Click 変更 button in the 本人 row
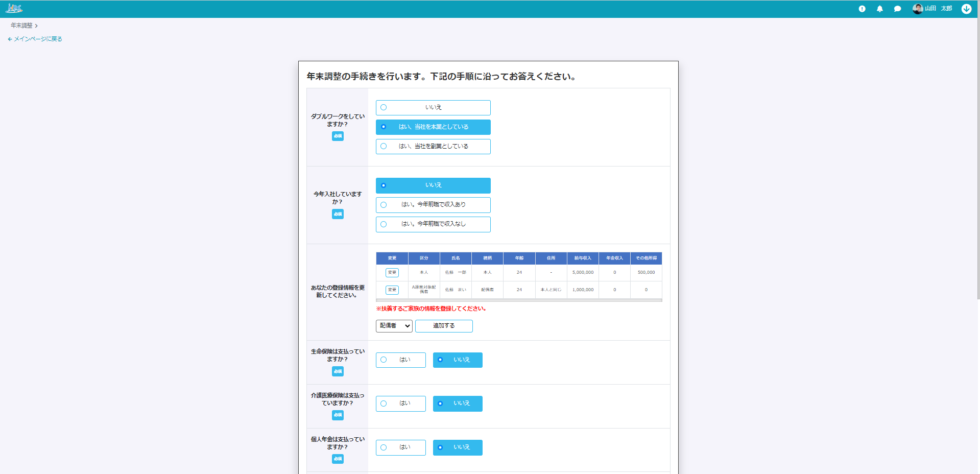 (x=392, y=273)
